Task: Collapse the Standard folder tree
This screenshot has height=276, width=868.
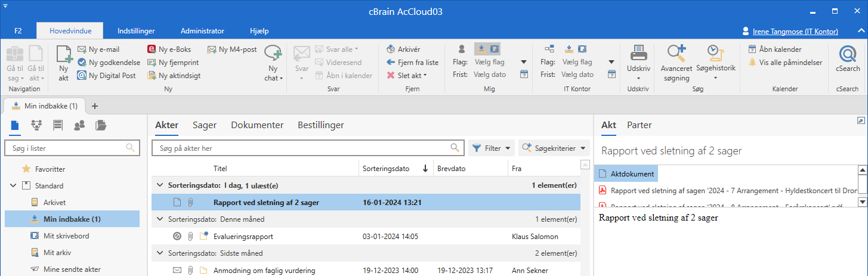Action: [x=13, y=186]
